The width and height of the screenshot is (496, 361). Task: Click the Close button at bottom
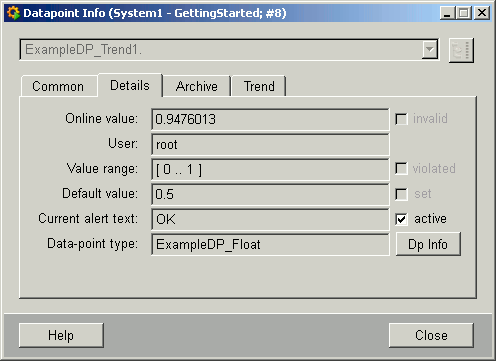[431, 335]
